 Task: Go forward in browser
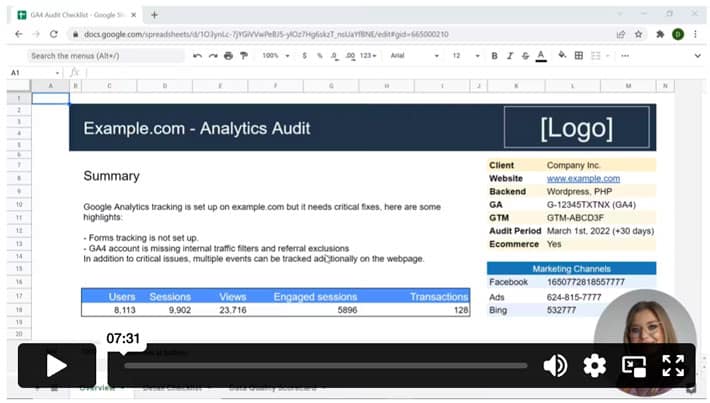tap(36, 34)
